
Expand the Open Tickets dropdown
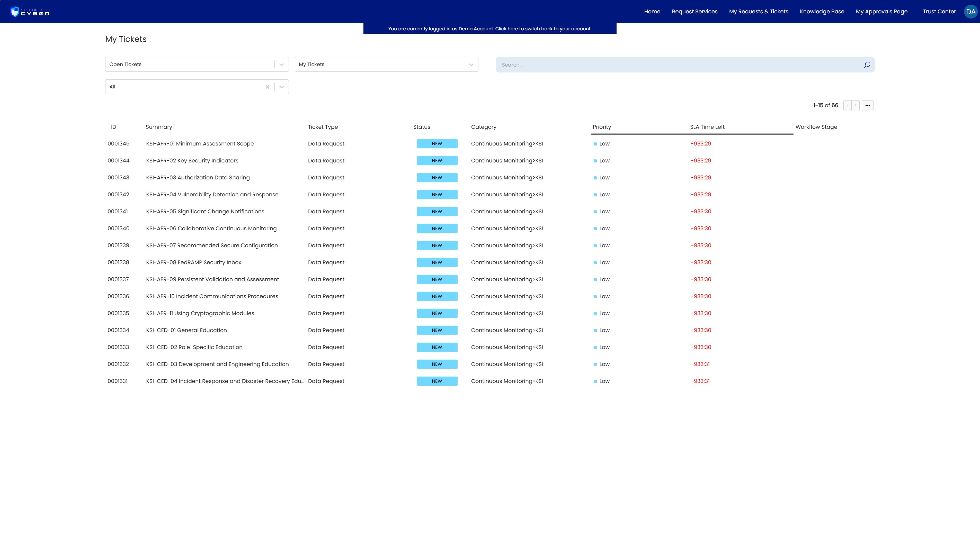pyautogui.click(x=281, y=65)
